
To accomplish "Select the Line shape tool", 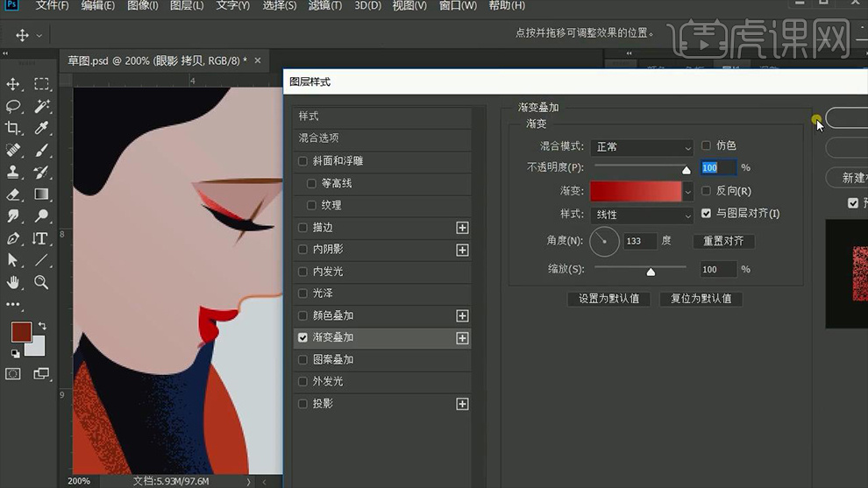I will coord(41,260).
